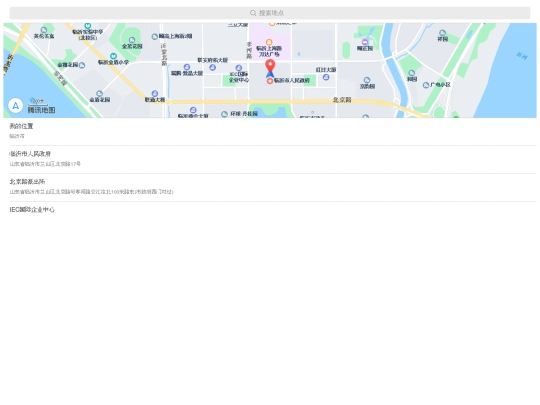Click the 上海街2期 residential map icon
540x405 pixels.
155,37
